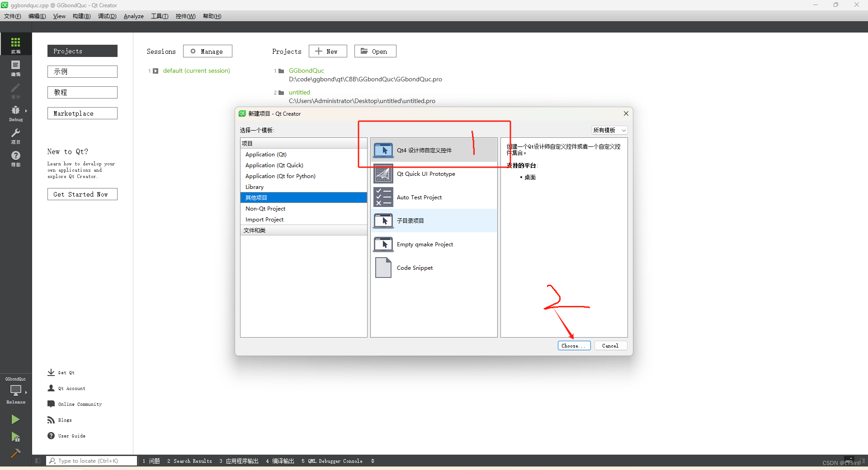Open the GGbondQuc Release kit selector
The width and height of the screenshot is (868, 470).
16,391
